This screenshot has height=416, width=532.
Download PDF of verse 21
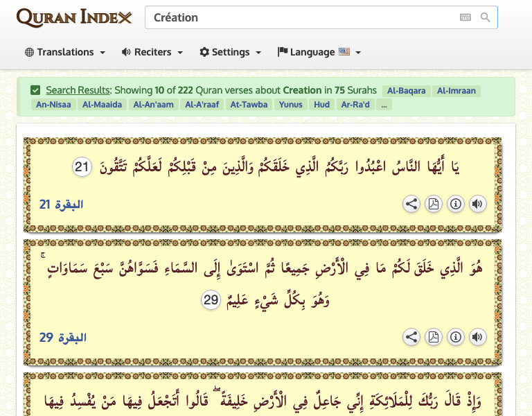pos(434,204)
